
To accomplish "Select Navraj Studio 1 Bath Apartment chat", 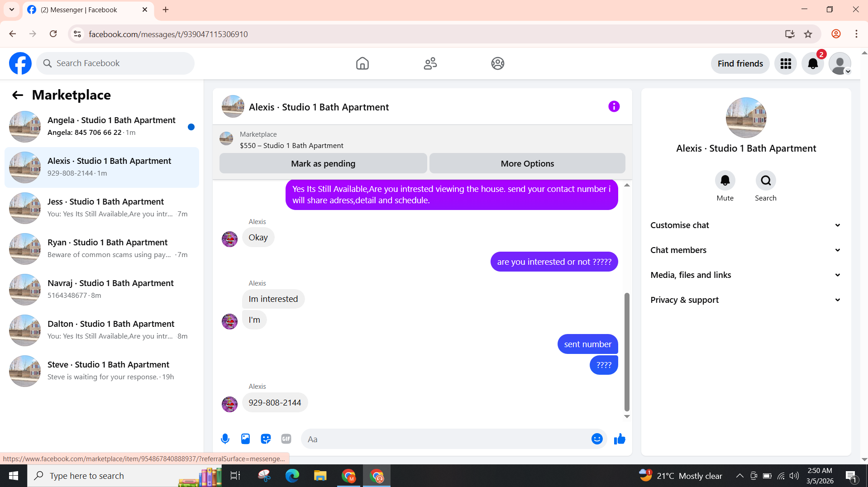I will click(102, 290).
